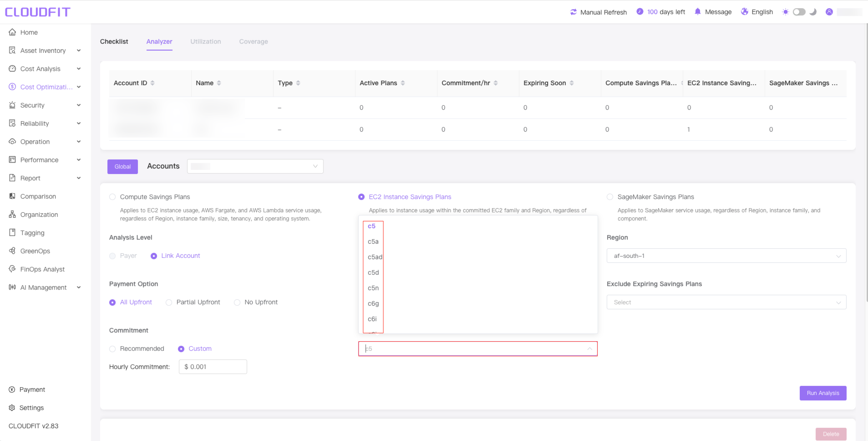Click the Manual Refresh icon
This screenshot has width=868, height=441.
[574, 12]
